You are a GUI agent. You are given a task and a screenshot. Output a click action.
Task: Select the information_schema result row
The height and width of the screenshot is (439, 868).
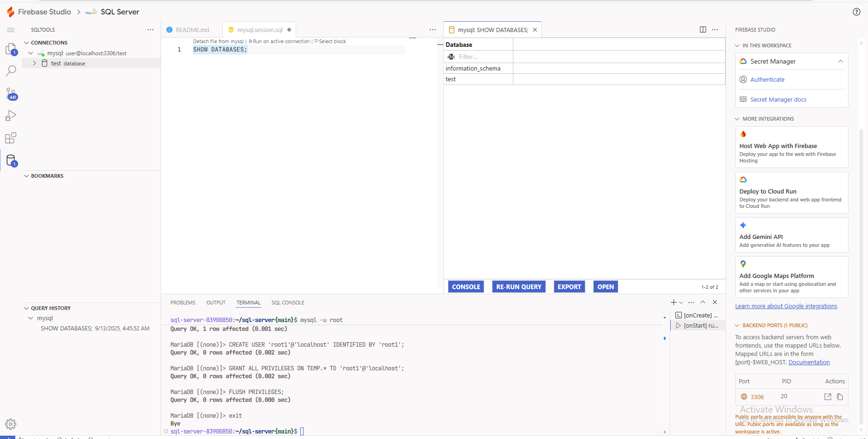[x=584, y=68]
